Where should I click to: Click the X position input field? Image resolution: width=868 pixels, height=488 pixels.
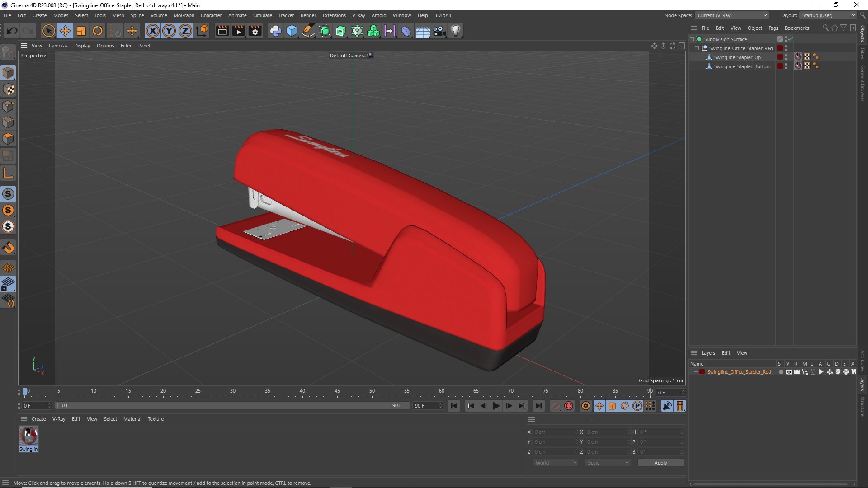[555, 432]
